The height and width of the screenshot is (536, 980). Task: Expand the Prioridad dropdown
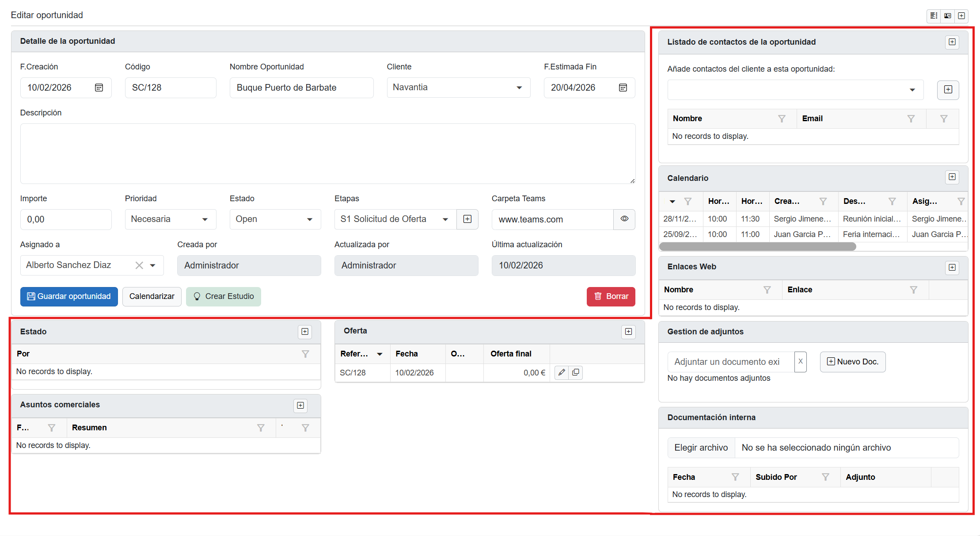pos(170,219)
